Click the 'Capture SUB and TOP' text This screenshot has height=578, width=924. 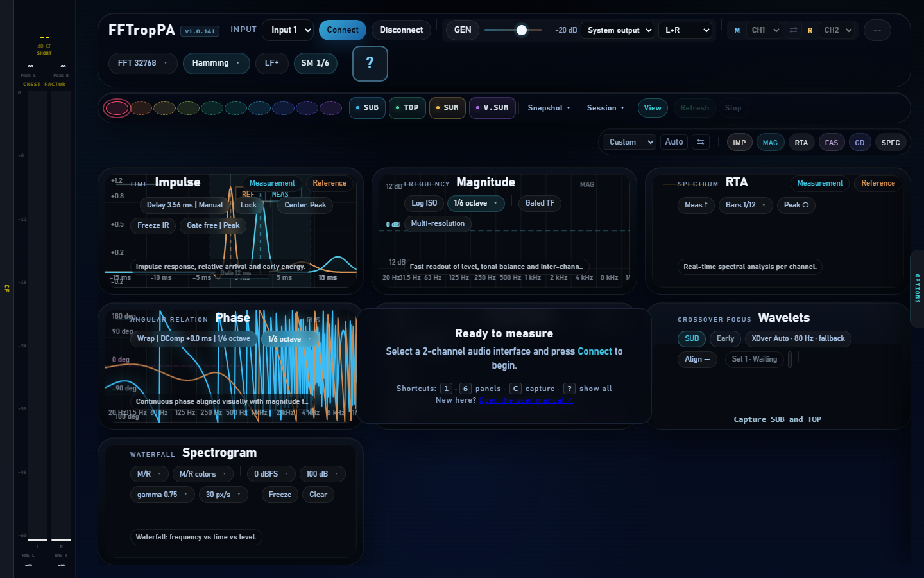click(x=778, y=419)
